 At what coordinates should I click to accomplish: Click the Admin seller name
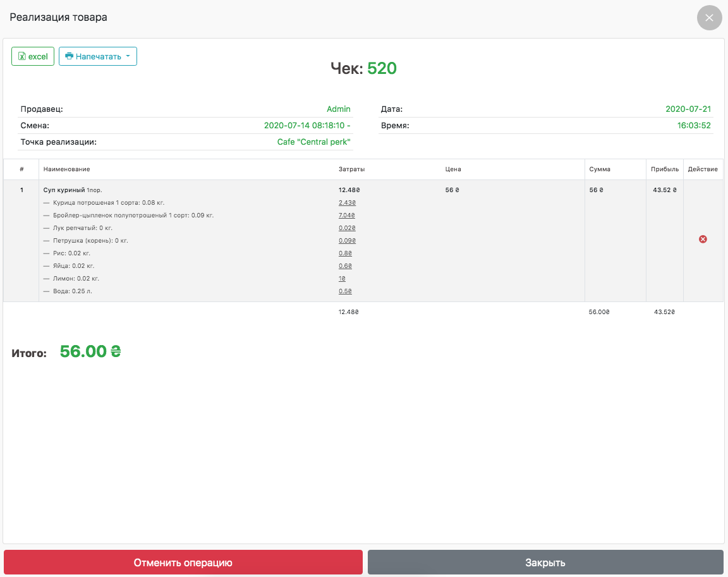point(338,109)
